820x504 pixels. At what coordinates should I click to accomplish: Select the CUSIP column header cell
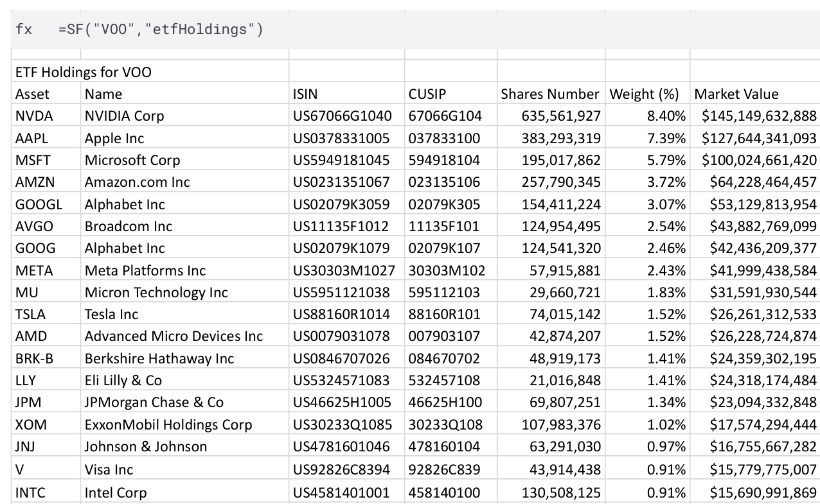click(450, 94)
